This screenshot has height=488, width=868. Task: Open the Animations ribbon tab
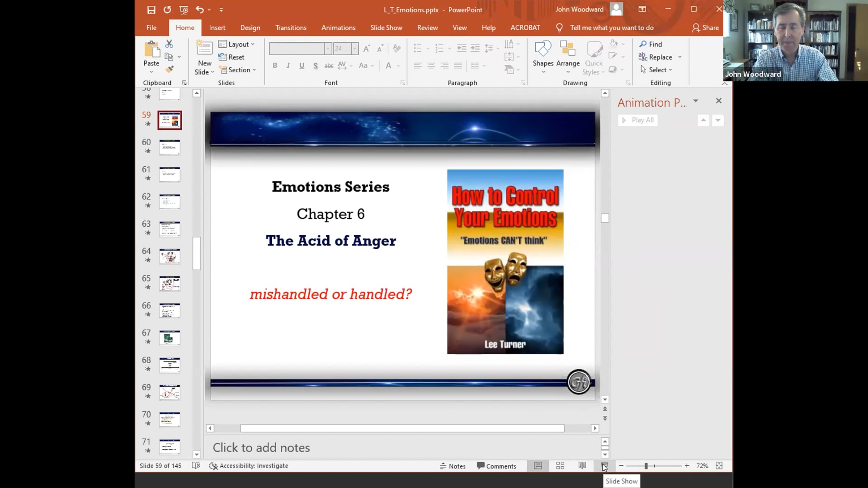click(x=338, y=28)
